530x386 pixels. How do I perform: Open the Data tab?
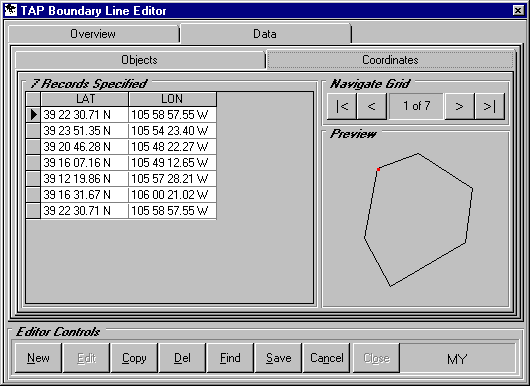[265, 34]
